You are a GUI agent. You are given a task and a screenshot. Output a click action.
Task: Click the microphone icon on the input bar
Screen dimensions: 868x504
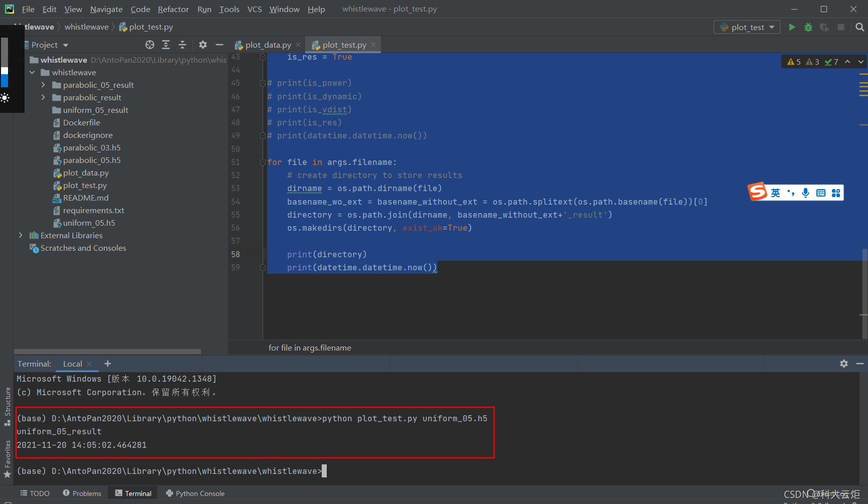pyautogui.click(x=805, y=193)
